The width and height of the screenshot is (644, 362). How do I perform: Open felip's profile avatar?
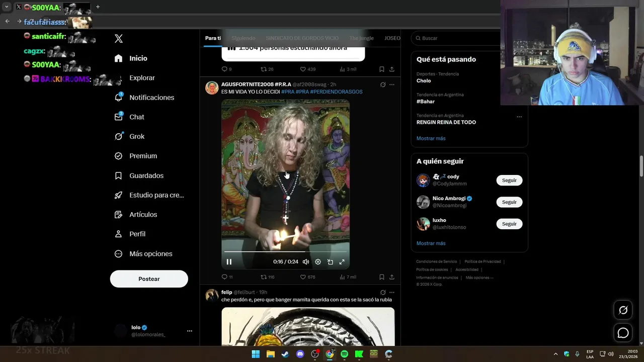tap(212, 295)
